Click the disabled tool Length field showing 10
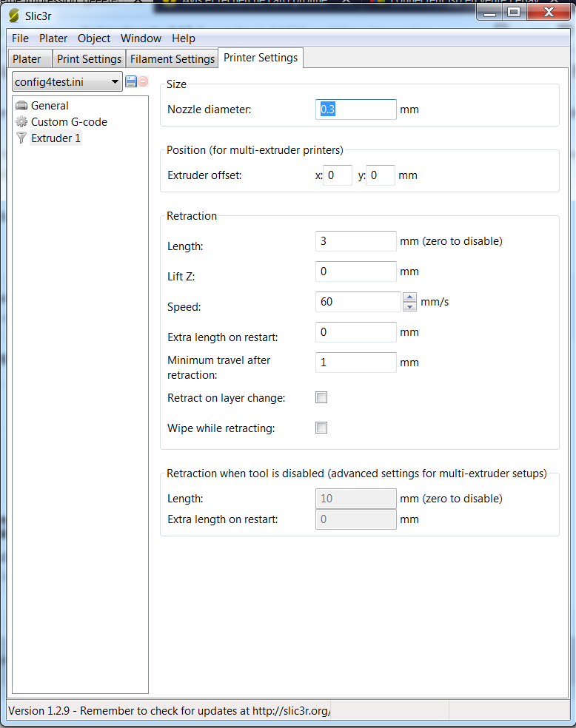 (x=356, y=499)
